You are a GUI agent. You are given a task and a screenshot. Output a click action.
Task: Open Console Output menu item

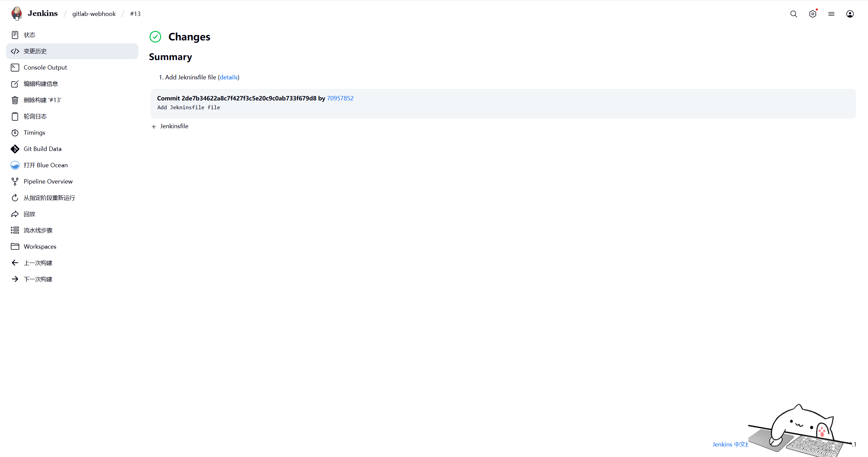(72, 68)
